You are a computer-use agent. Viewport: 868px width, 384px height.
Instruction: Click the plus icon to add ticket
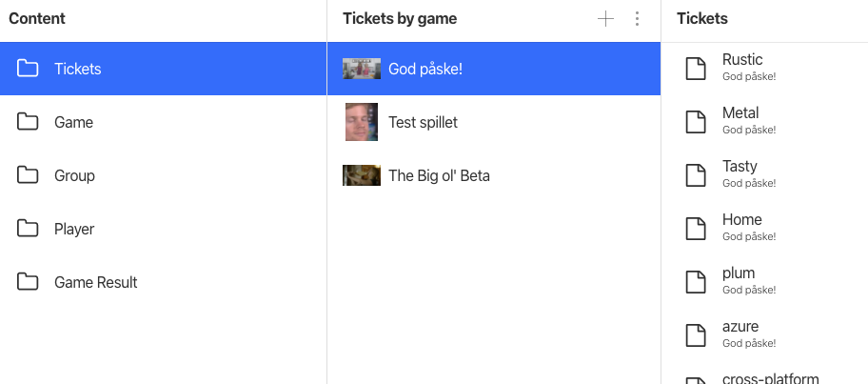point(605,19)
